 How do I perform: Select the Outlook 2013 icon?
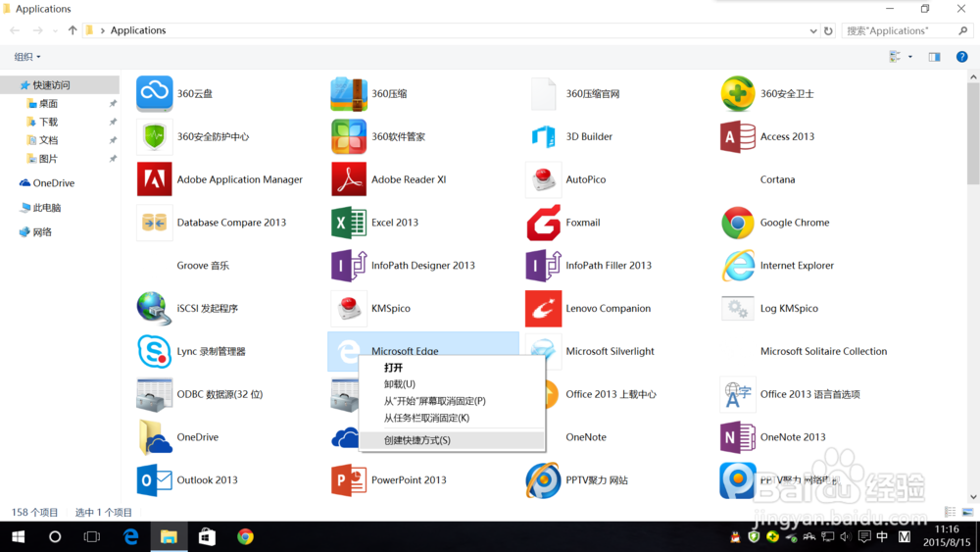click(x=155, y=480)
